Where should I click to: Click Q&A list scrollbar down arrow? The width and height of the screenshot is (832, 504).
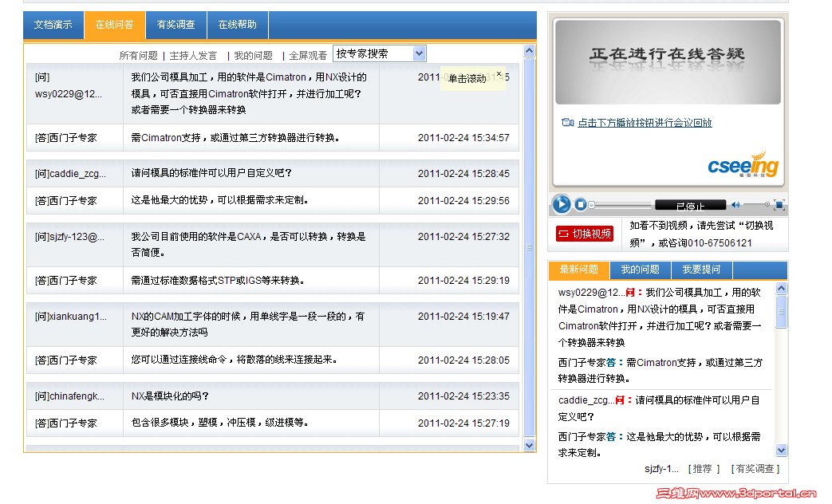(x=529, y=445)
